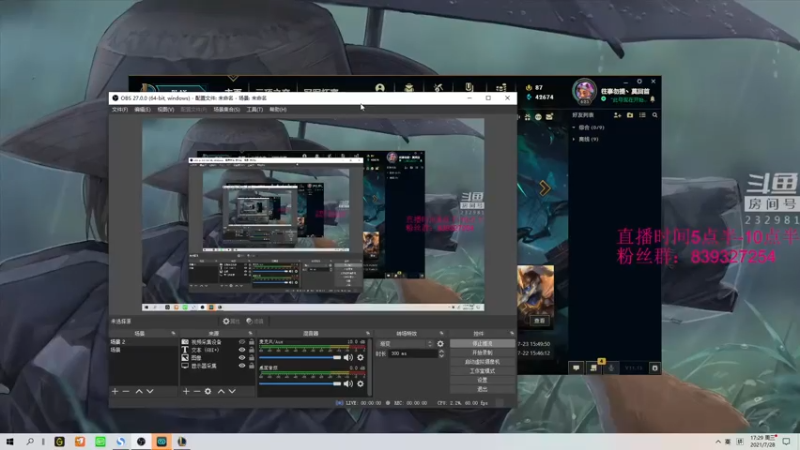Move the source down with the down arrow
The image size is (800, 450).
click(x=232, y=391)
